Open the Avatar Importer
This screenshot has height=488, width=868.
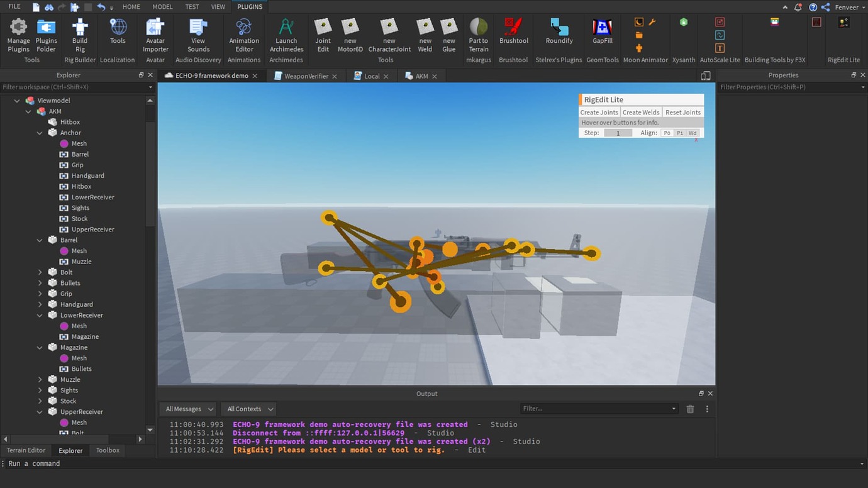[155, 36]
